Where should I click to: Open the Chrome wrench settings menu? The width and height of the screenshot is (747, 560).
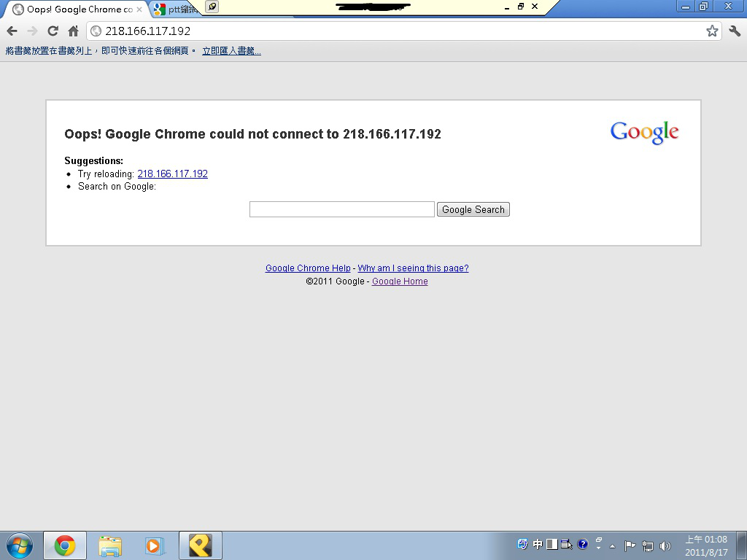735,31
